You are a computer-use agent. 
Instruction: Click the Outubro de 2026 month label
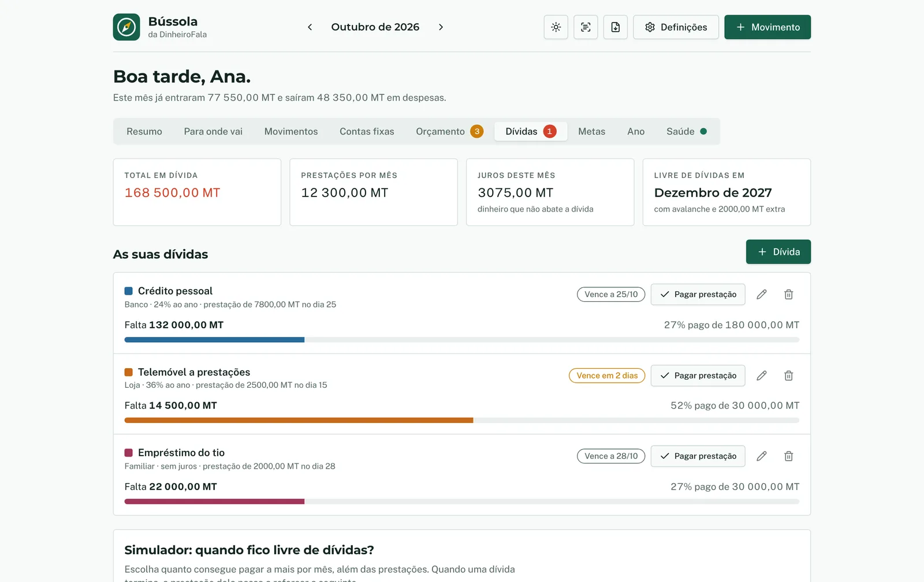[375, 27]
